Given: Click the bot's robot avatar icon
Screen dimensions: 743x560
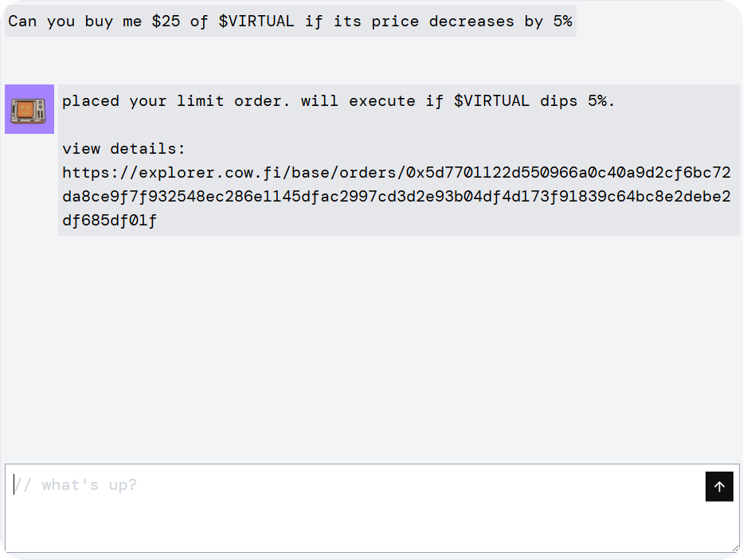Looking at the screenshot, I should tap(29, 109).
